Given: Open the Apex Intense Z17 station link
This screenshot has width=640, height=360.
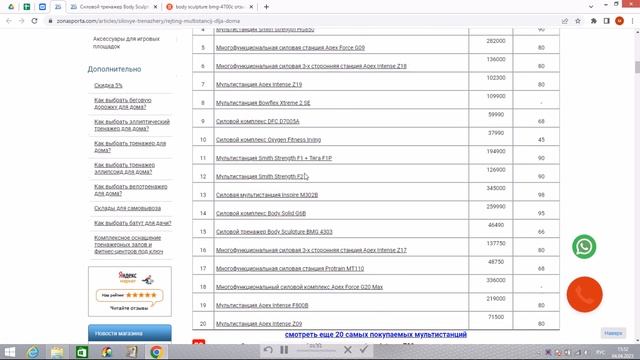Looking at the screenshot, I should click(x=311, y=250).
